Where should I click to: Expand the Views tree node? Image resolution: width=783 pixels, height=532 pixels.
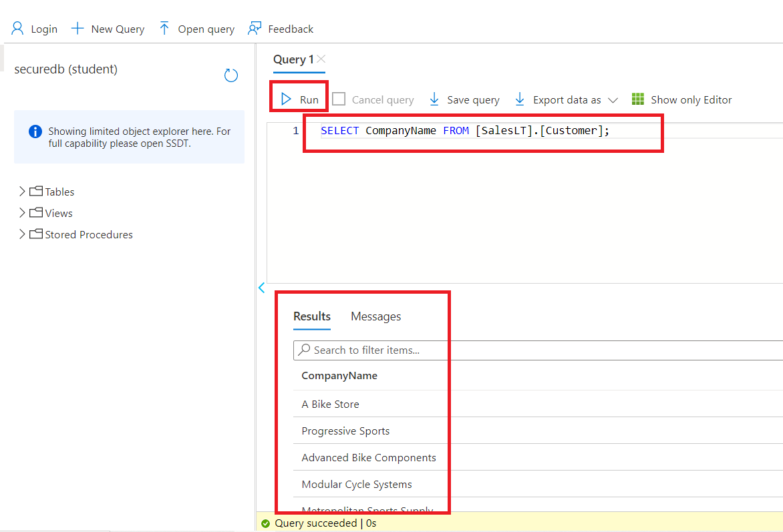(x=22, y=213)
